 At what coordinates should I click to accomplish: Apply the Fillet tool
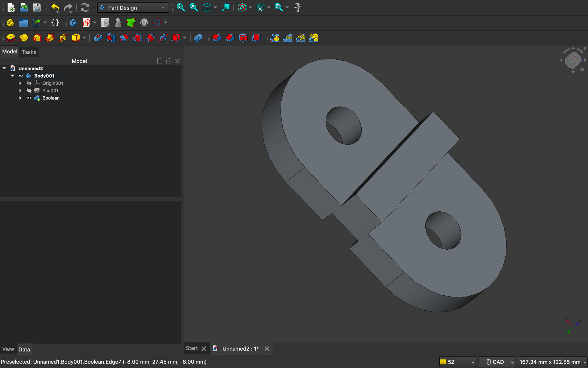pos(217,38)
